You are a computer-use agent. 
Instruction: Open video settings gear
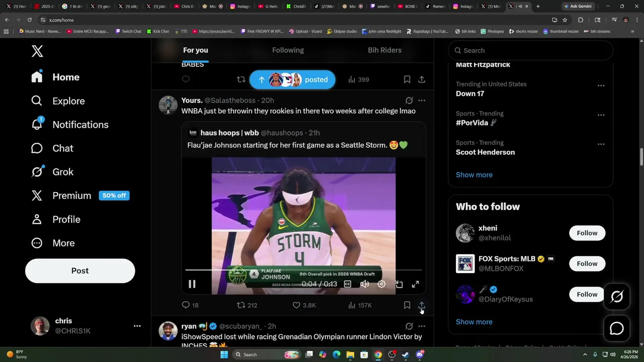pyautogui.click(x=381, y=284)
